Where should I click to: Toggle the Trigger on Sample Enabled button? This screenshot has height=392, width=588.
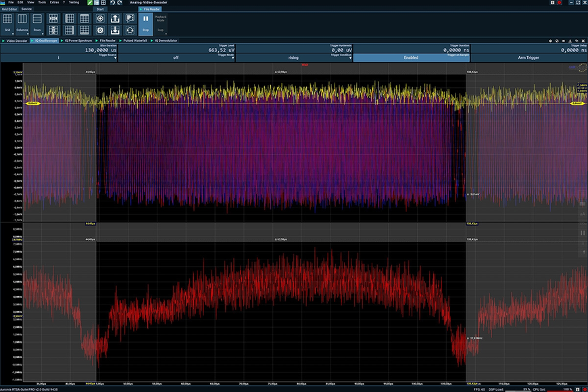pos(411,57)
